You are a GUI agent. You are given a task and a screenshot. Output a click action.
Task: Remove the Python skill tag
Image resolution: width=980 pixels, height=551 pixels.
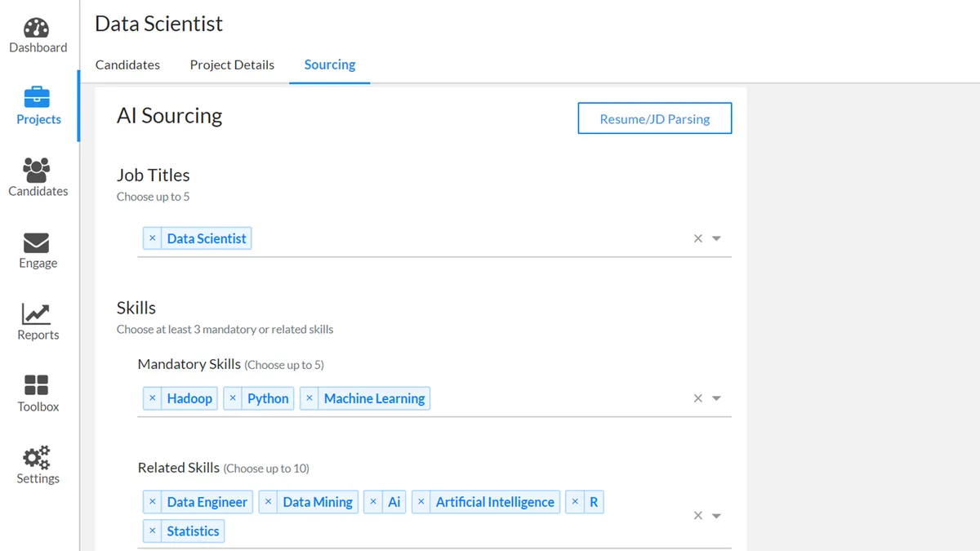[x=233, y=398]
